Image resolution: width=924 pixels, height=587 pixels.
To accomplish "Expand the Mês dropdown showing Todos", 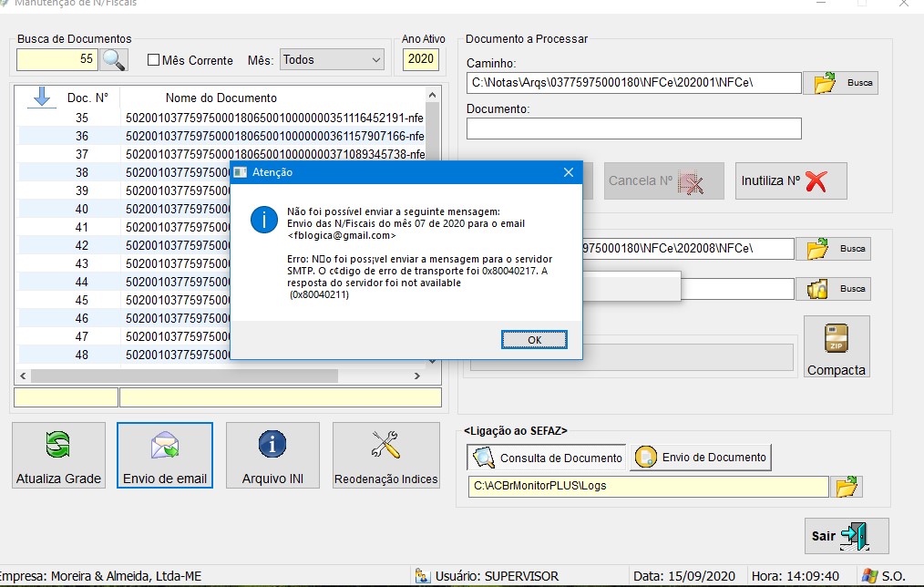I will coord(332,60).
